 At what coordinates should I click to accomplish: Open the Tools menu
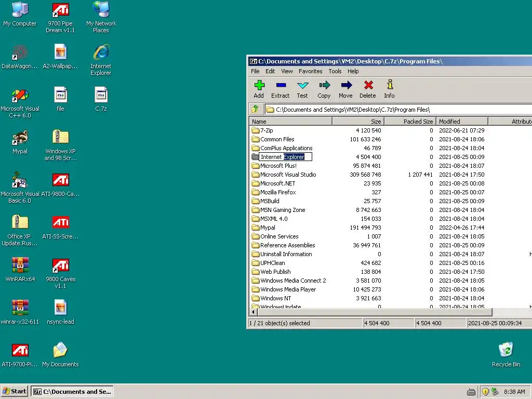335,71
